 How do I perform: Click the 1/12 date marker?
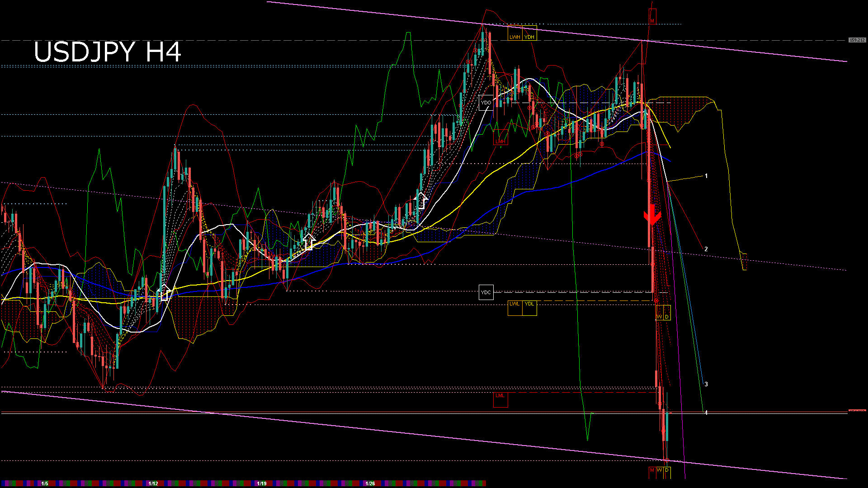153,483
